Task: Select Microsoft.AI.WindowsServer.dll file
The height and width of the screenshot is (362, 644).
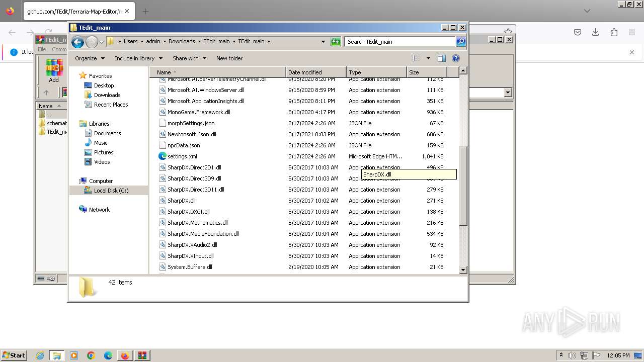Action: tap(206, 90)
